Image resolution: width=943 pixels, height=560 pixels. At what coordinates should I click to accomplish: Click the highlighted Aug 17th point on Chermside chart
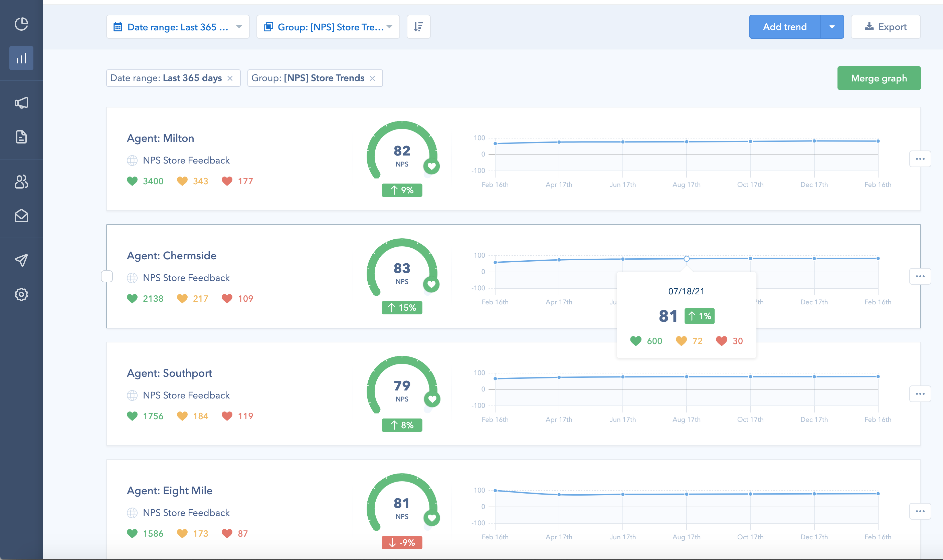(686, 259)
